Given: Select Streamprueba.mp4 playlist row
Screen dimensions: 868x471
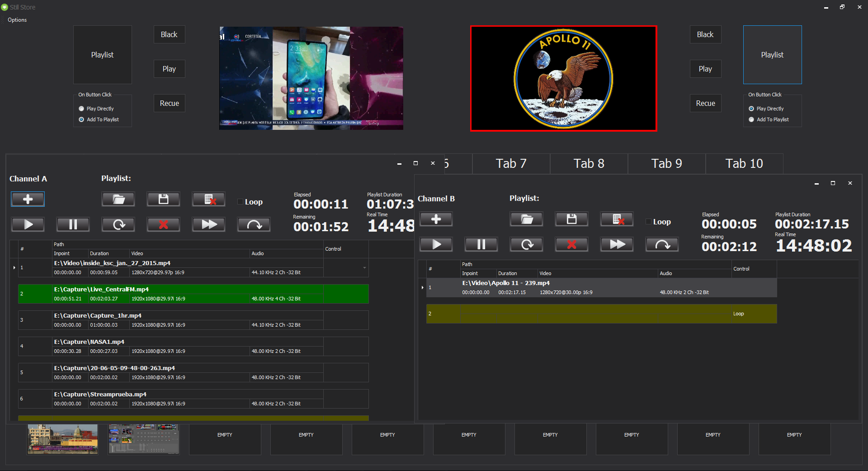Looking at the screenshot, I should click(x=193, y=399).
